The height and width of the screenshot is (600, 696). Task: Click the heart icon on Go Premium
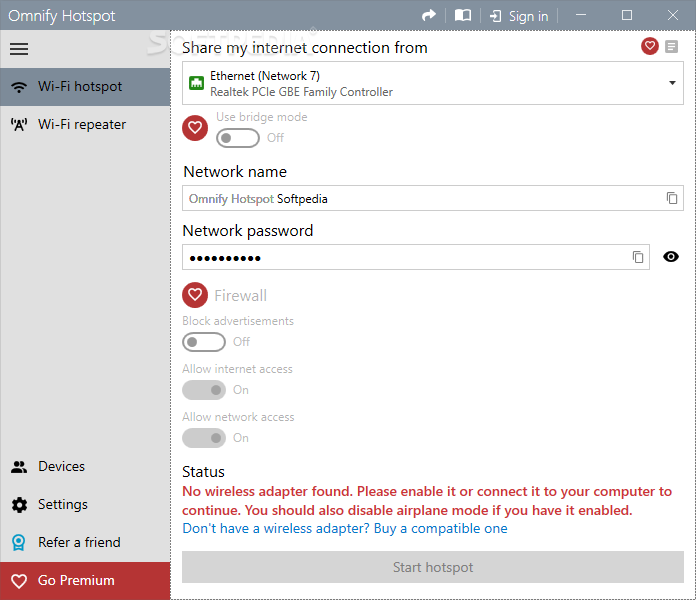point(19,581)
